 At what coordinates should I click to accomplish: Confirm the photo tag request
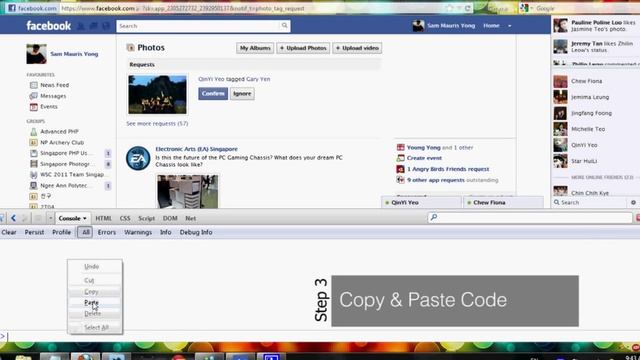(213, 93)
